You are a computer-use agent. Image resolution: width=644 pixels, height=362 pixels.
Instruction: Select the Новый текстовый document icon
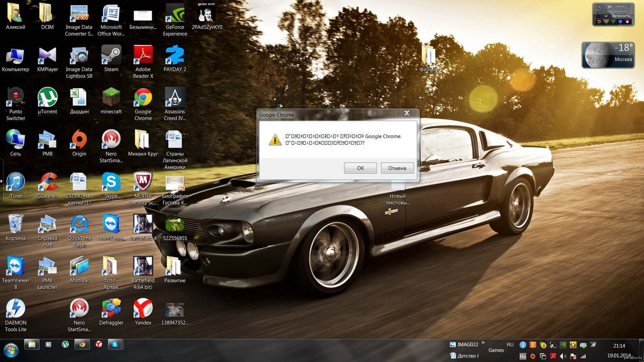[398, 195]
